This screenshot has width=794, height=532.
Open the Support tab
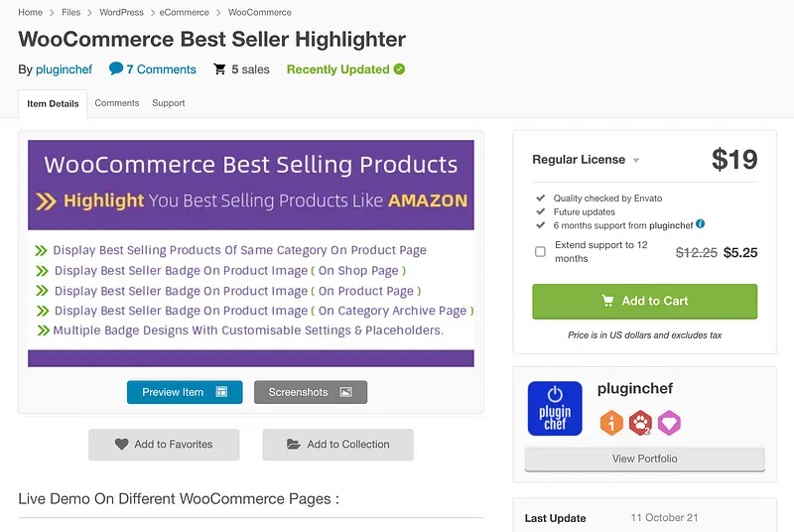tap(169, 103)
